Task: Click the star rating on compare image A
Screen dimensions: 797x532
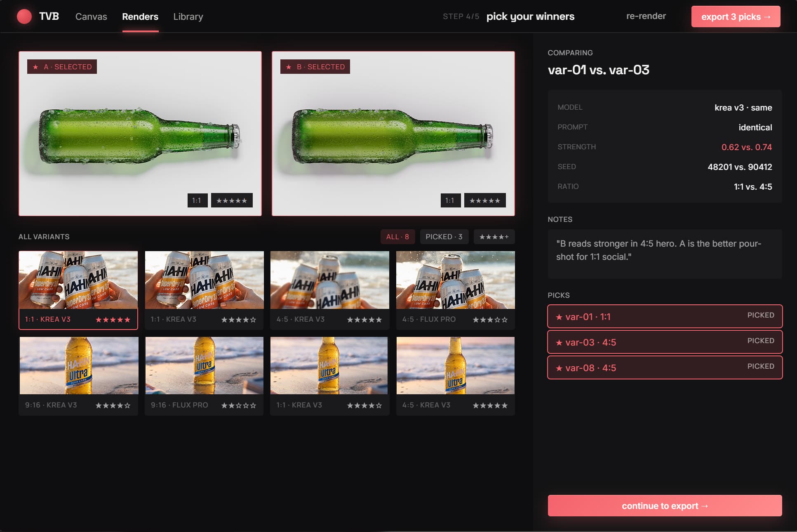Action: coord(232,200)
